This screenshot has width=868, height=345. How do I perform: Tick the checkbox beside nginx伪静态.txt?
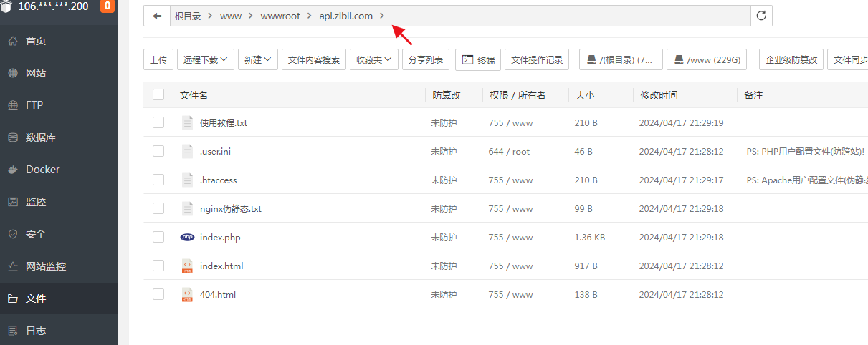pos(158,208)
